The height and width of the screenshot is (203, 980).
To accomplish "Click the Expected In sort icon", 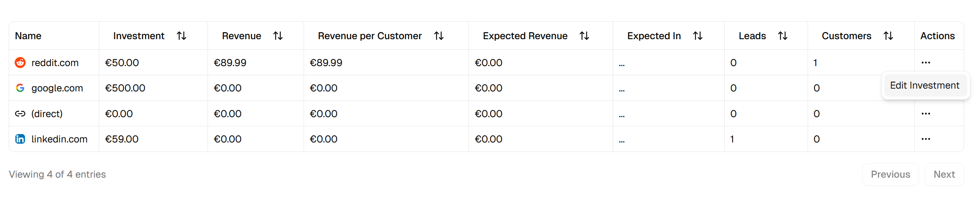I will (x=698, y=36).
